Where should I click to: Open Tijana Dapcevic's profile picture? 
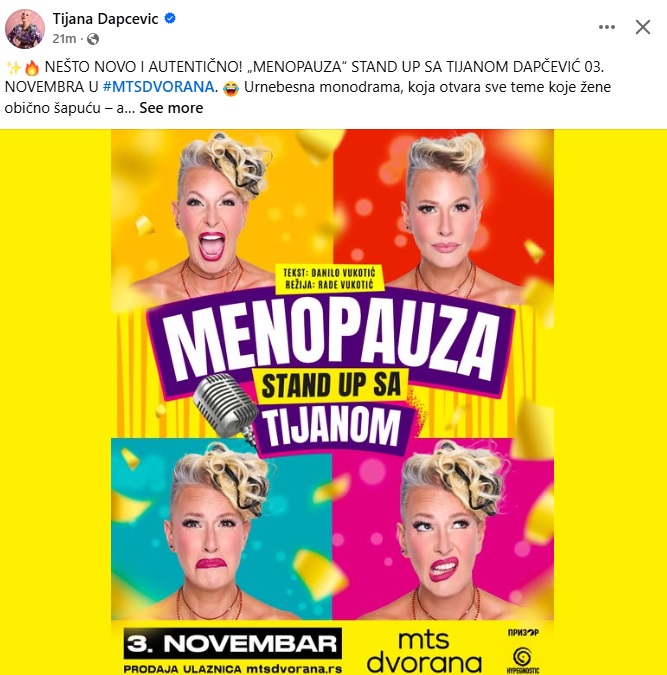pos(25,28)
